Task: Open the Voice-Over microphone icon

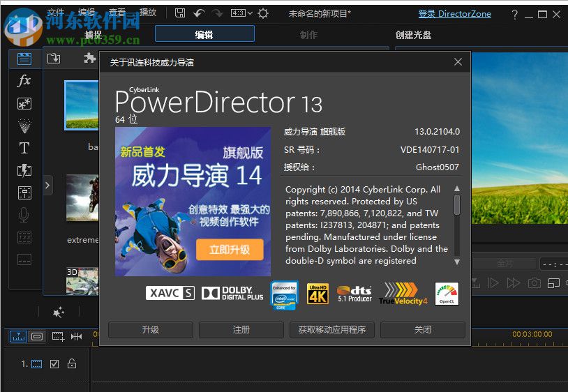Action: [x=24, y=215]
